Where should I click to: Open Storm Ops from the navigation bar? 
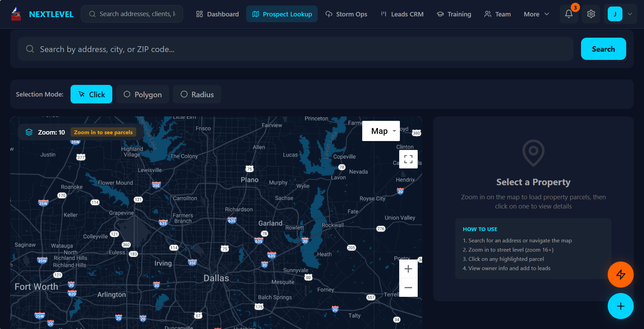[346, 14]
